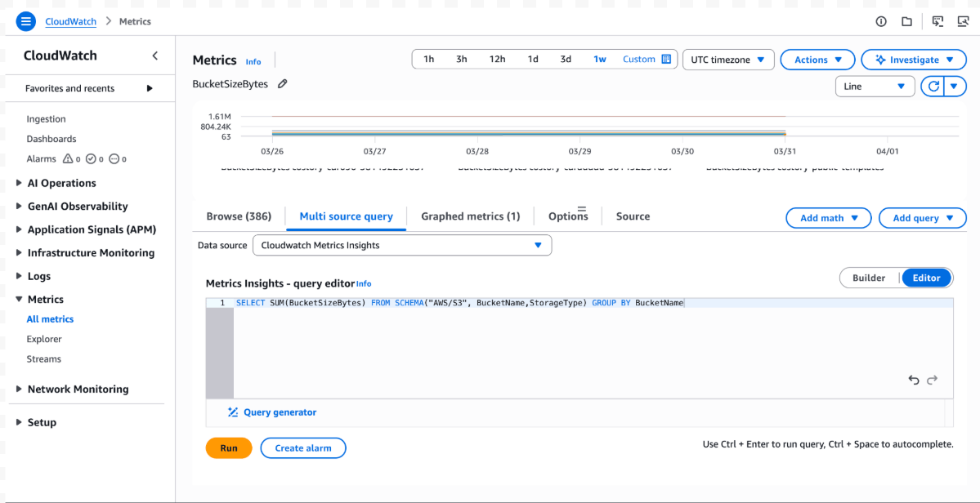Redo query editor change
This screenshot has width=980, height=503.
[x=933, y=380]
